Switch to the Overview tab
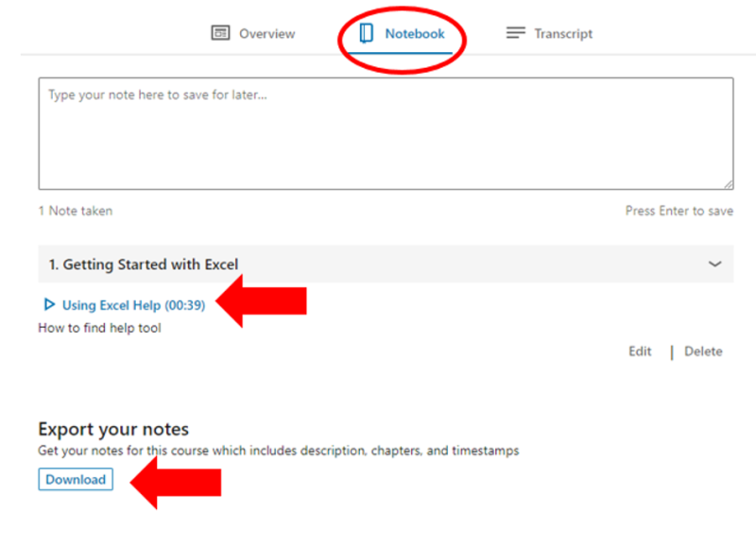This screenshot has height=546, width=756. point(266,33)
